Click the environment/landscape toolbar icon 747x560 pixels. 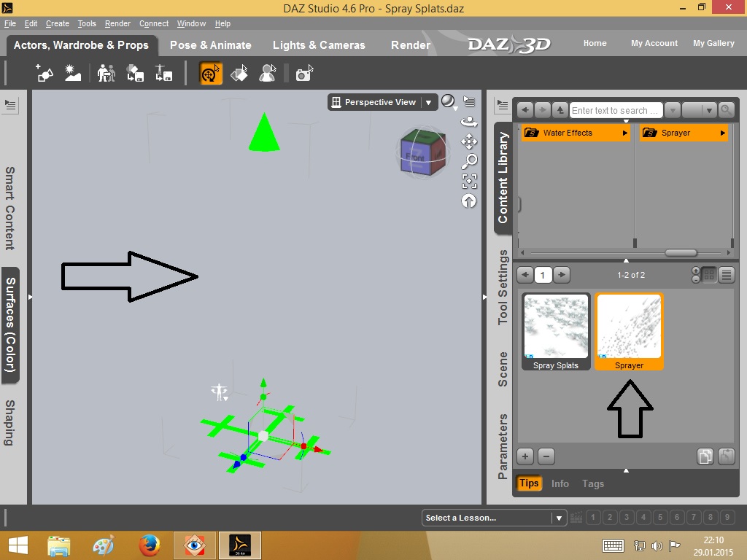click(73, 74)
